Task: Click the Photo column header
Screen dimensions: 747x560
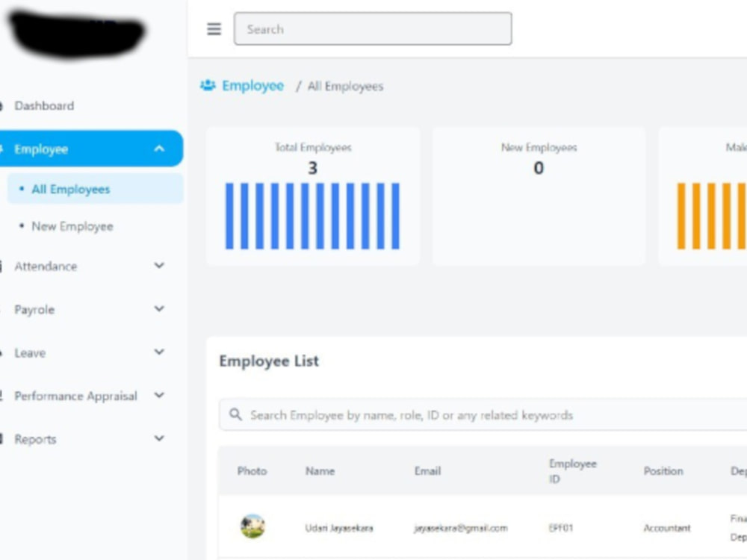Action: click(x=252, y=471)
